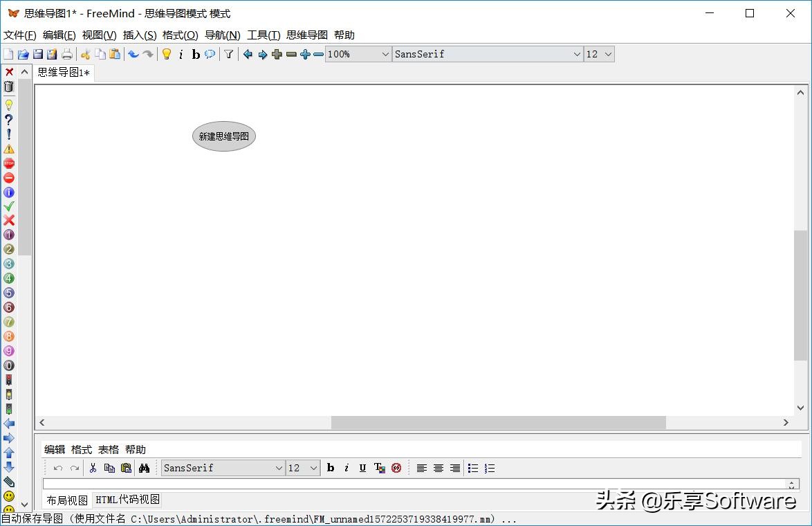Toggle italic on the main toolbar
Screen dimensions: 812x526
pos(181,55)
